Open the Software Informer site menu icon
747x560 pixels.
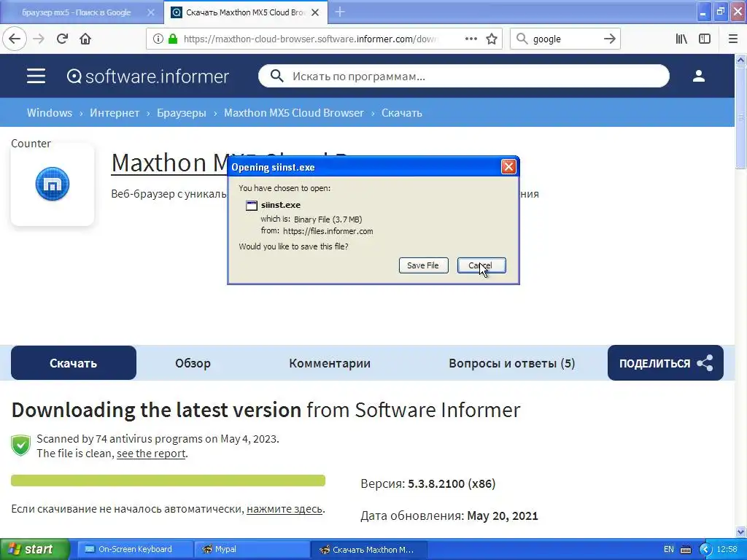coord(36,76)
